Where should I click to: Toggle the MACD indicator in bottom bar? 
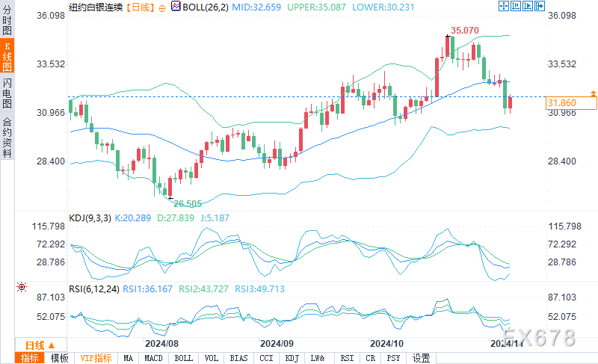(153, 358)
